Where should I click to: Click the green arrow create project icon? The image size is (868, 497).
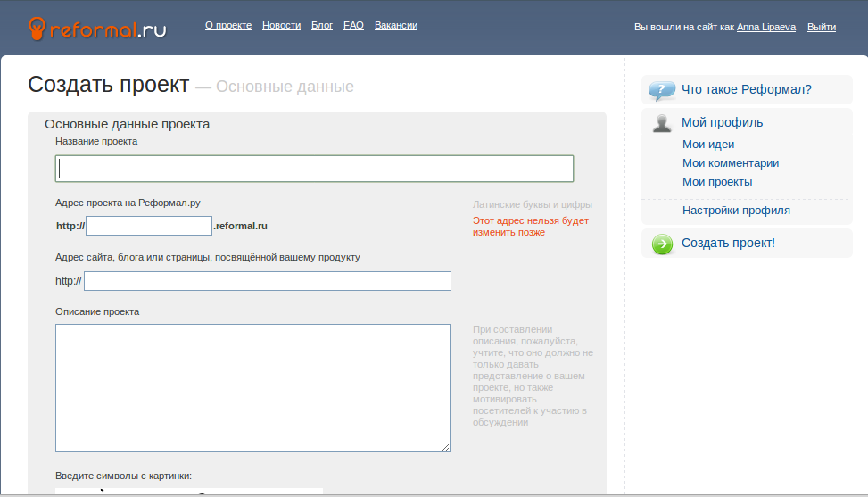tap(662, 244)
